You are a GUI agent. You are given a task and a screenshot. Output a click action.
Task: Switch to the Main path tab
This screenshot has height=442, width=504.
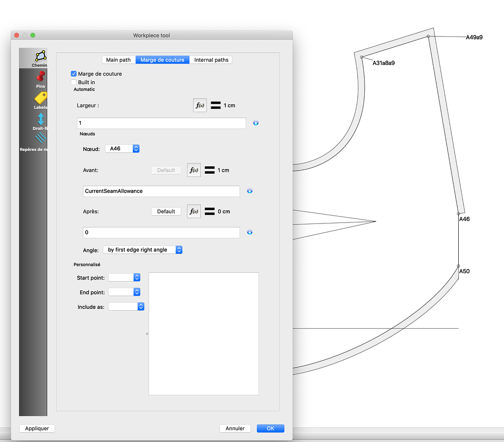click(118, 60)
